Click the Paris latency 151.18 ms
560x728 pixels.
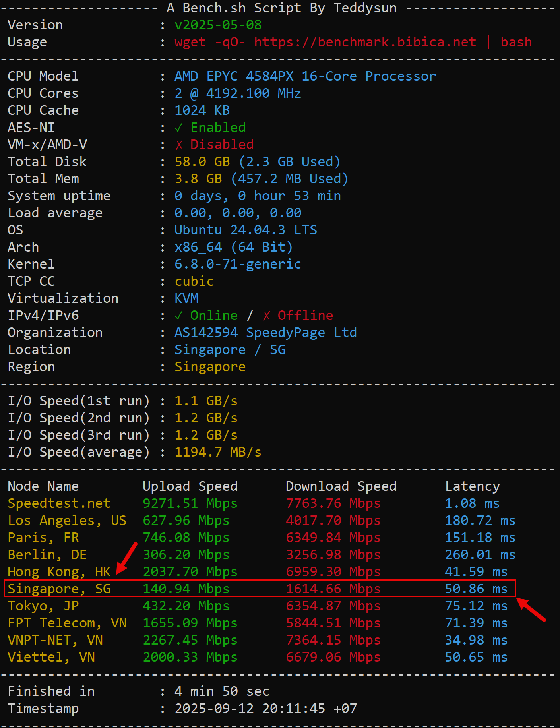click(x=480, y=538)
